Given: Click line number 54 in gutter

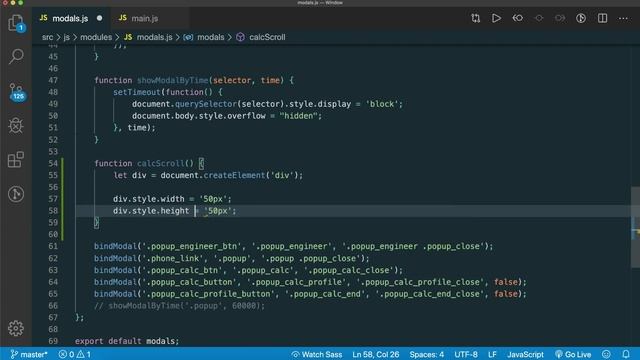Looking at the screenshot, I should coord(53,163).
